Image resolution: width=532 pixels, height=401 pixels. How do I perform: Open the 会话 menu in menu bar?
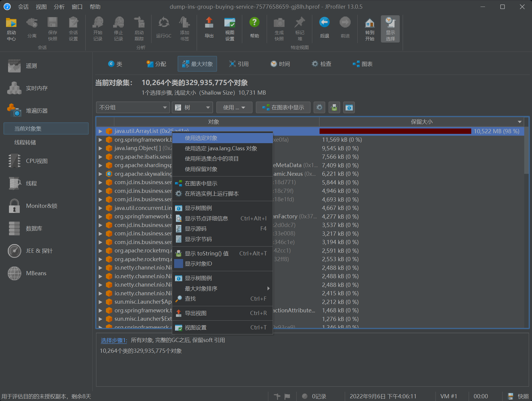point(23,7)
